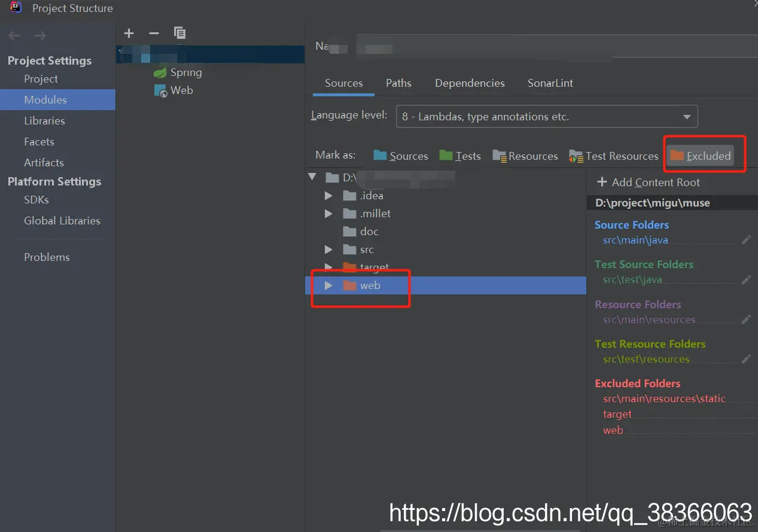
Task: Open Modules settings
Action: coord(57,100)
